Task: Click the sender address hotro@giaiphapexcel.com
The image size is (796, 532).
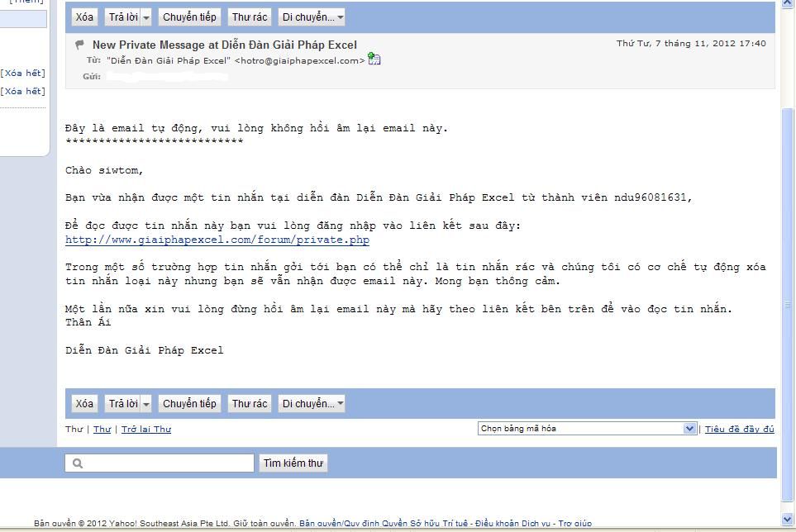Action: click(299, 61)
